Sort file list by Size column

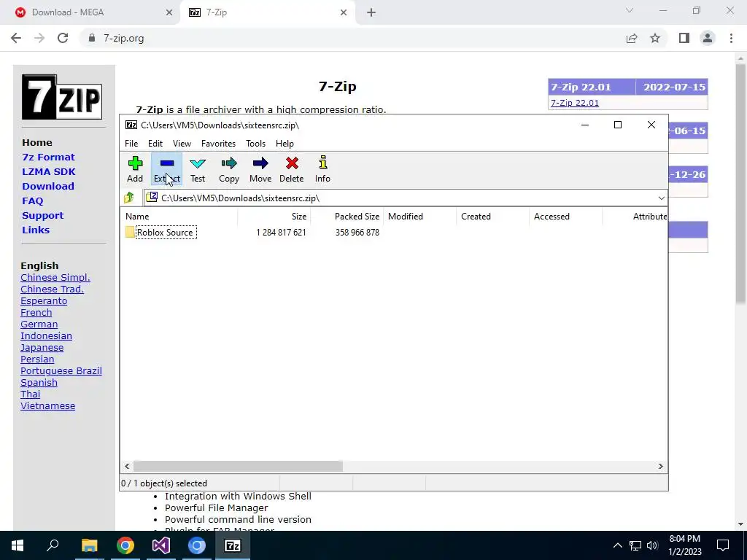[274, 216]
